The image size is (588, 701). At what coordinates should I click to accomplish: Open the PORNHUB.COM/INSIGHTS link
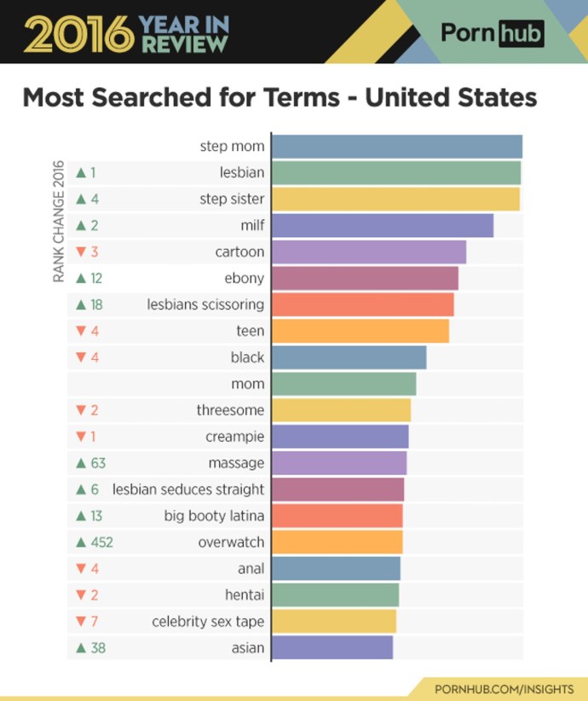504,689
